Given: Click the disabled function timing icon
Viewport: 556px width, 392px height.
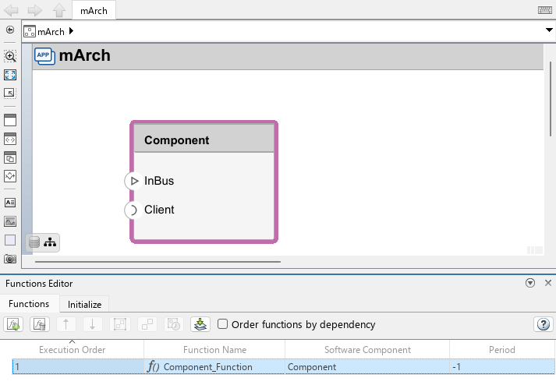Looking at the screenshot, I should (174, 324).
